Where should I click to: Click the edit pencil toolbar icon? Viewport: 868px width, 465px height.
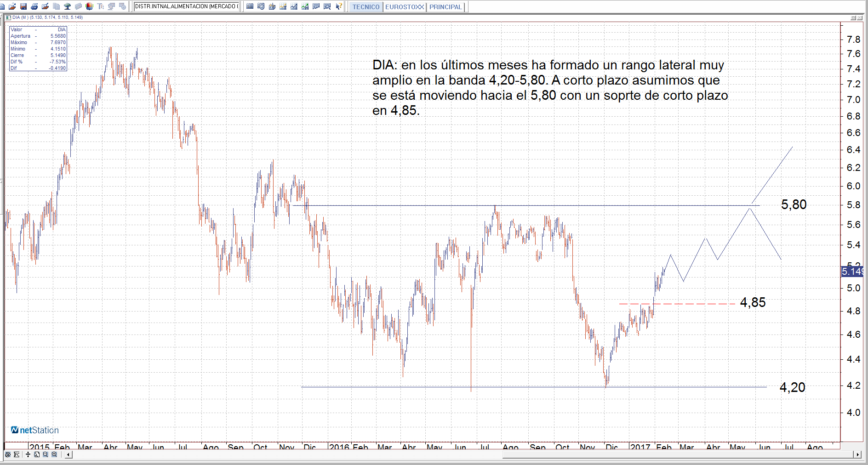click(x=46, y=6)
